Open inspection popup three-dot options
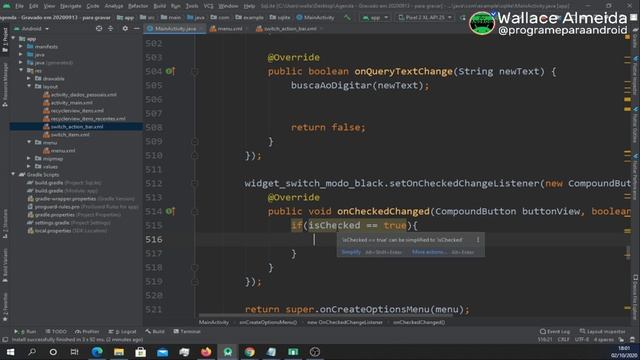This screenshot has height=360, width=640. pyautogui.click(x=478, y=240)
